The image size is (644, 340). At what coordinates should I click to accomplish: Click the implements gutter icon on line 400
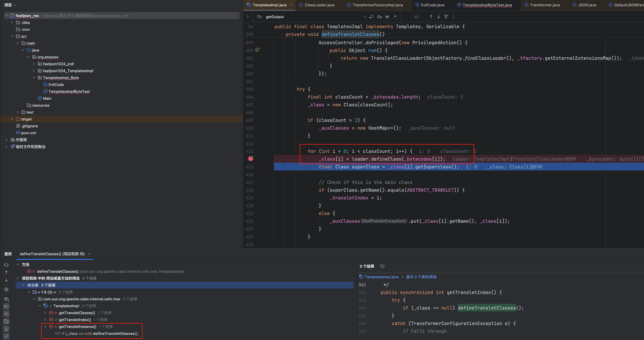(257, 50)
